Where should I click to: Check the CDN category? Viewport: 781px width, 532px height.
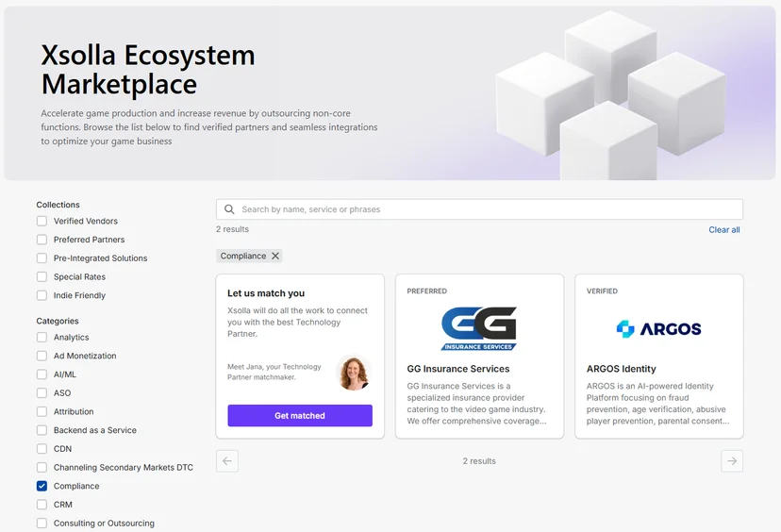(42, 449)
